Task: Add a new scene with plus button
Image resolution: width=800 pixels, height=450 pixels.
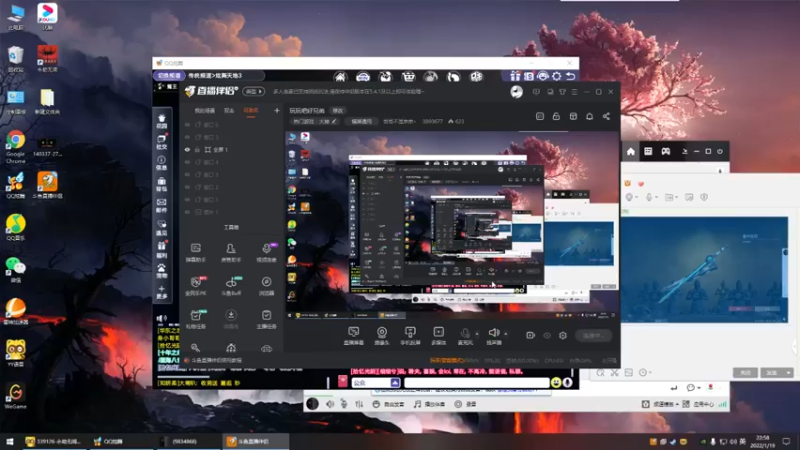Action: coord(277,110)
